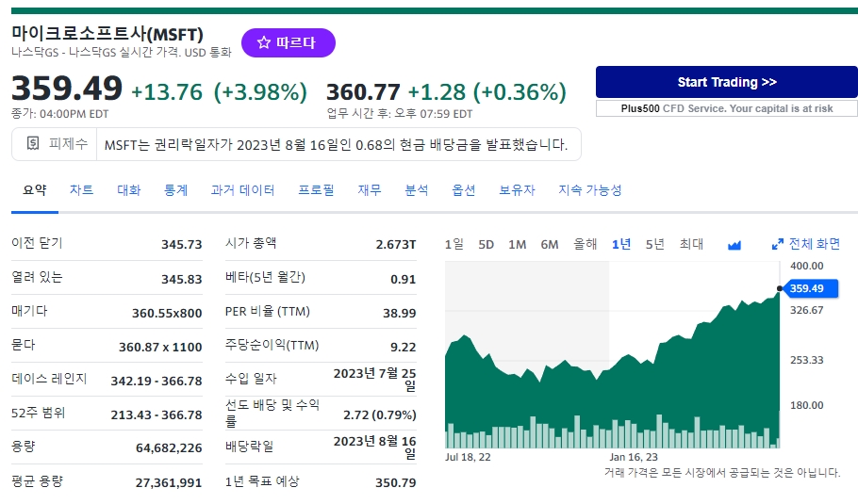Click the 용량 value 64,682,226
Image resolution: width=858 pixels, height=504 pixels.
[169, 448]
